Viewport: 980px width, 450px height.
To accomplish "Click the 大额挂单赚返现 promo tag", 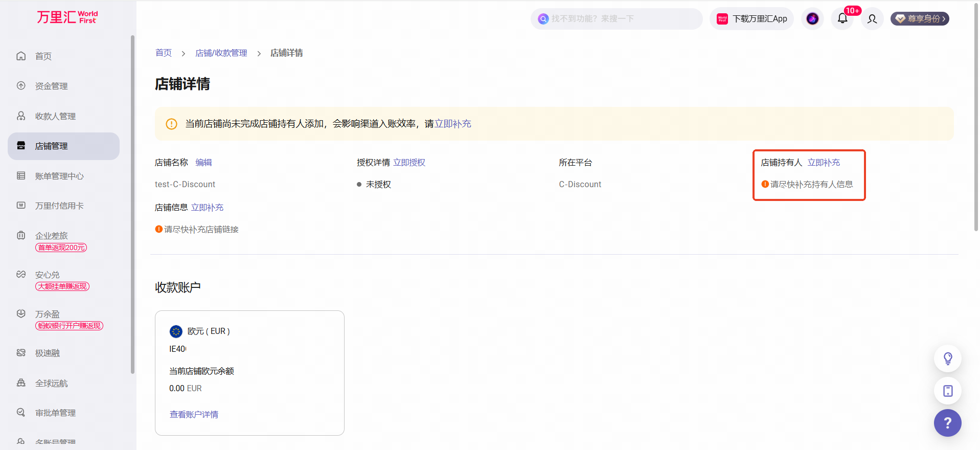I will (62, 286).
